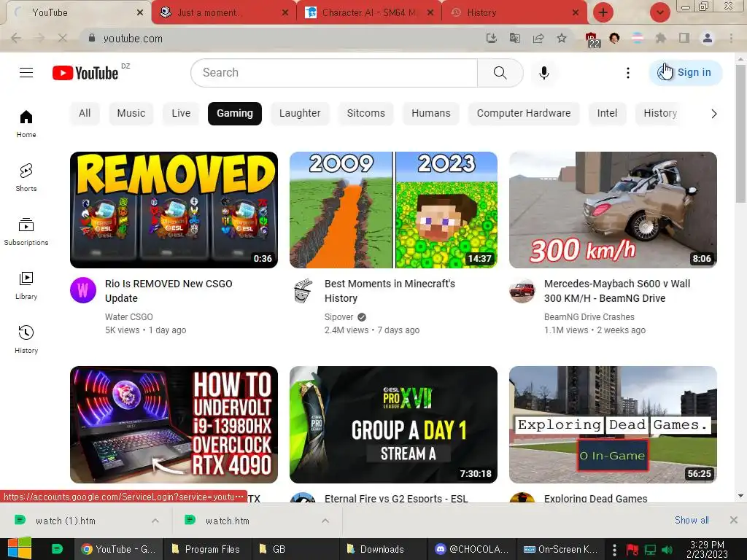Expand watch (1).htm download options arrow
Viewport: 747px width, 560px height.
(155, 521)
